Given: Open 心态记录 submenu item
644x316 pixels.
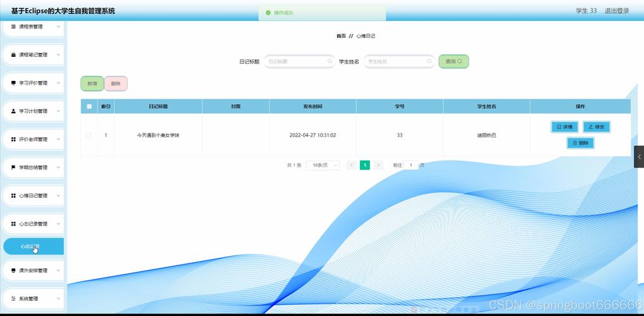Looking at the screenshot, I should pos(34,246).
